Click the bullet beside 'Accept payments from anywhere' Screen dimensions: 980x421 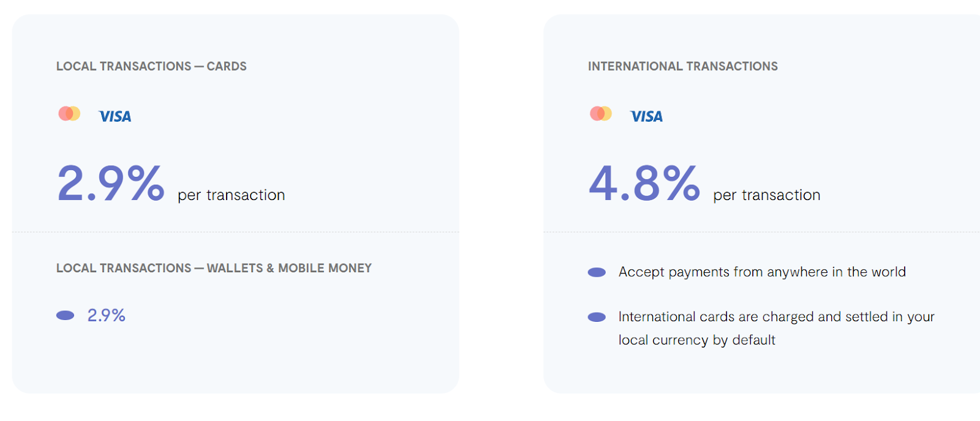(x=597, y=272)
